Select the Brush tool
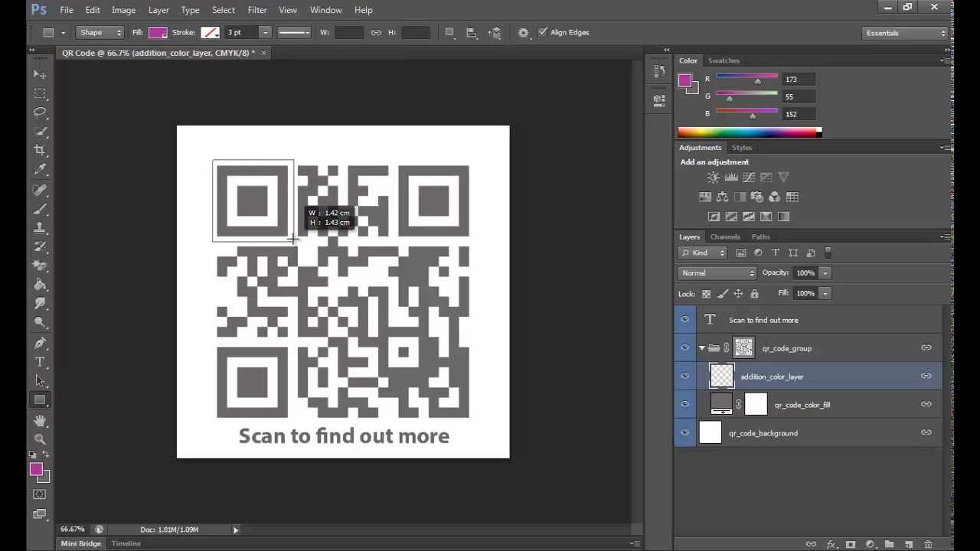980x551 pixels. click(40, 209)
